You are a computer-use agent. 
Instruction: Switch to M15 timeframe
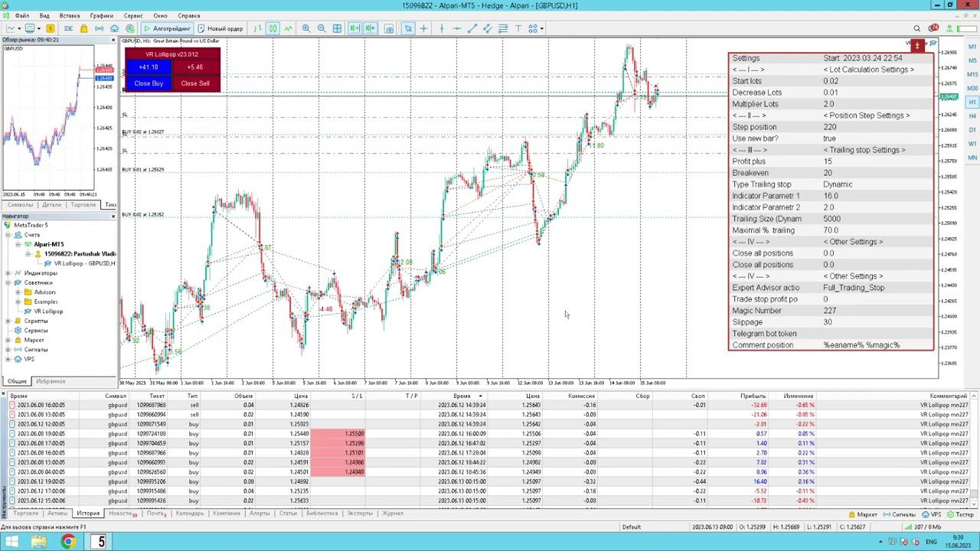pos(972,74)
